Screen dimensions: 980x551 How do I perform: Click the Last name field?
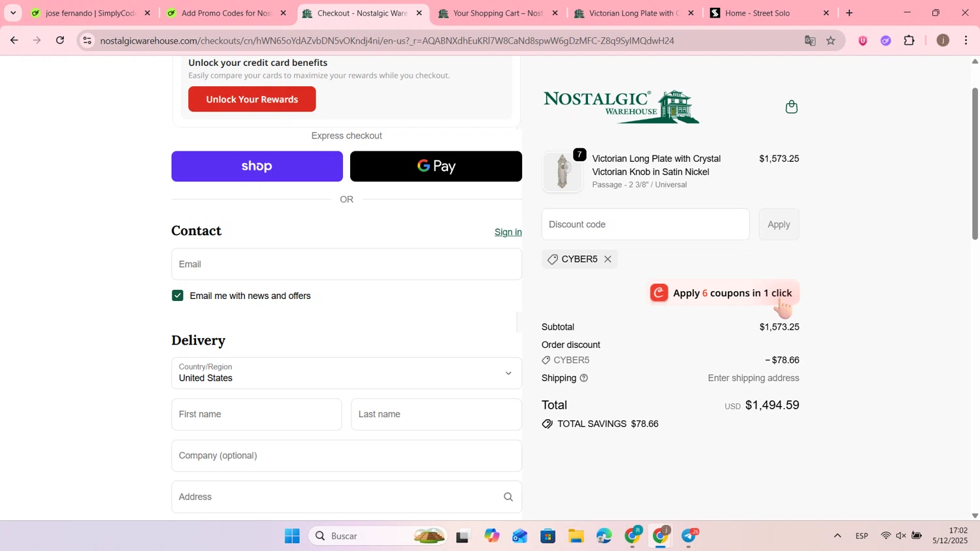click(x=436, y=415)
